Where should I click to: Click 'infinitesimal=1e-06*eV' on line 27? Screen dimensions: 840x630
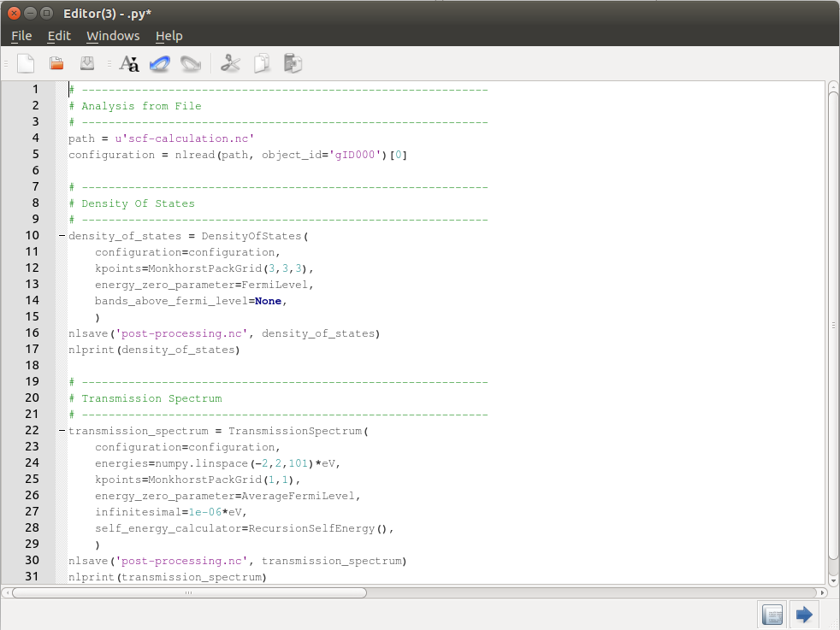[x=169, y=512]
